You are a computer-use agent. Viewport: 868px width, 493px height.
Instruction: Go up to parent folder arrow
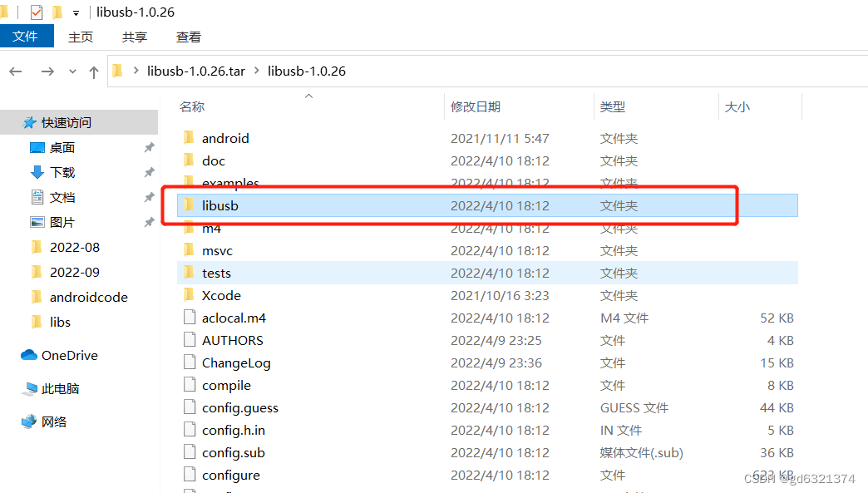[93, 71]
